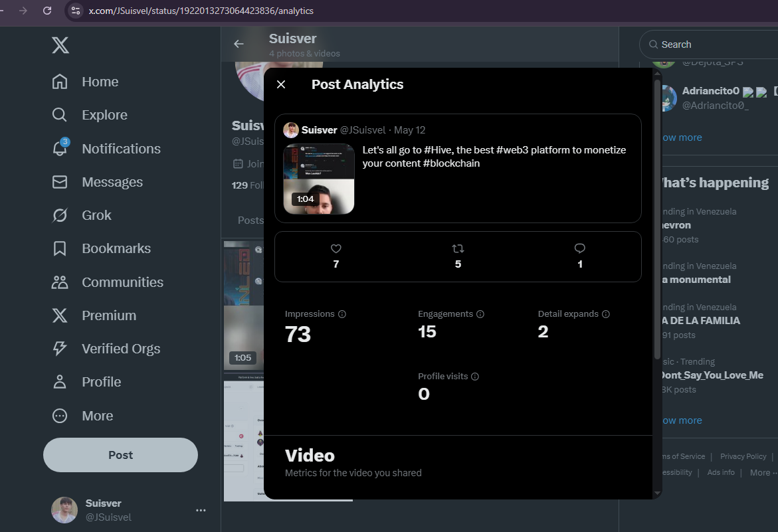The height and width of the screenshot is (532, 778).
Task: Show info about Impressions
Action: pos(342,314)
